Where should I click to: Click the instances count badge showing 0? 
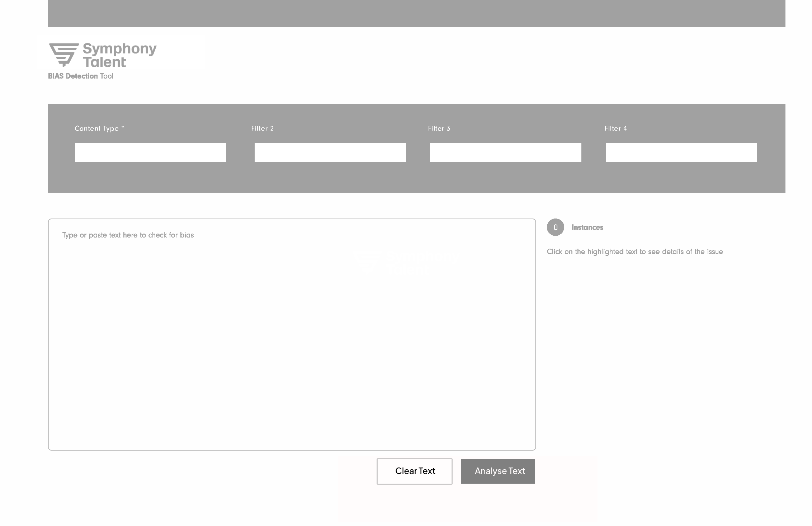coord(555,227)
